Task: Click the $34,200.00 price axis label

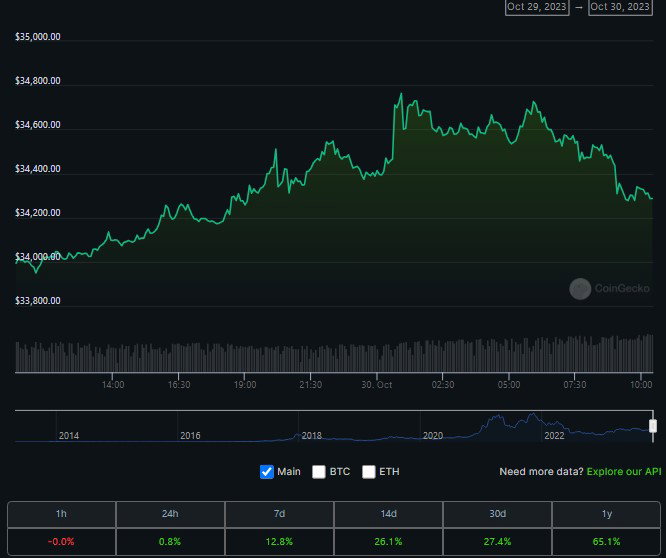Action: pyautogui.click(x=38, y=213)
